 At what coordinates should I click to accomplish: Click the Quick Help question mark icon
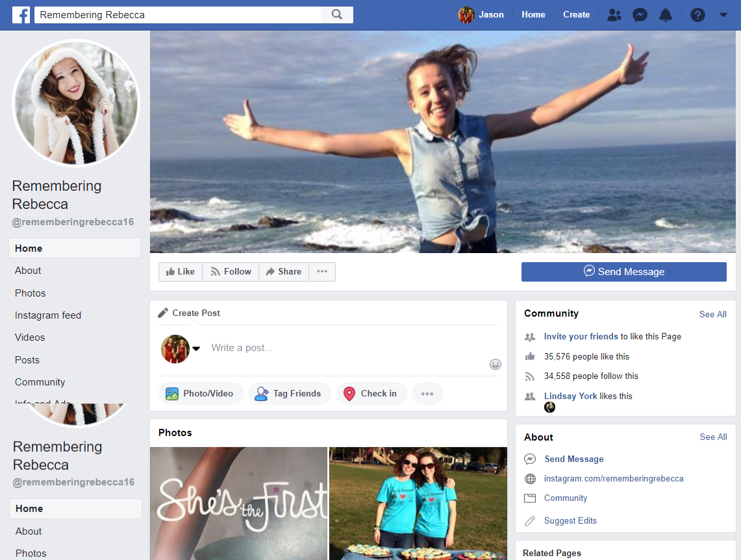coord(697,15)
